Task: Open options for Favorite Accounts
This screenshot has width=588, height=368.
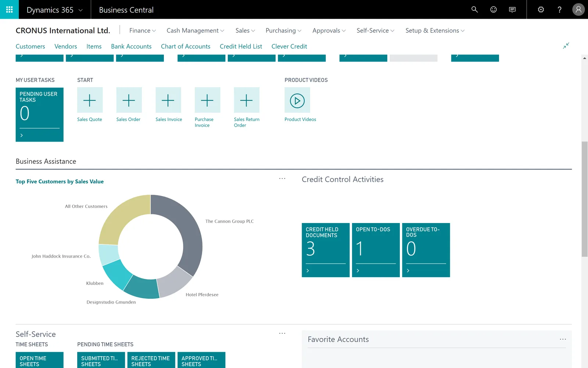Action: 563,339
